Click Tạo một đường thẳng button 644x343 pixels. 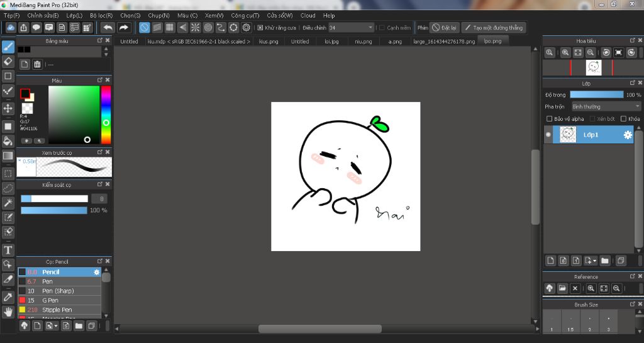(x=494, y=28)
